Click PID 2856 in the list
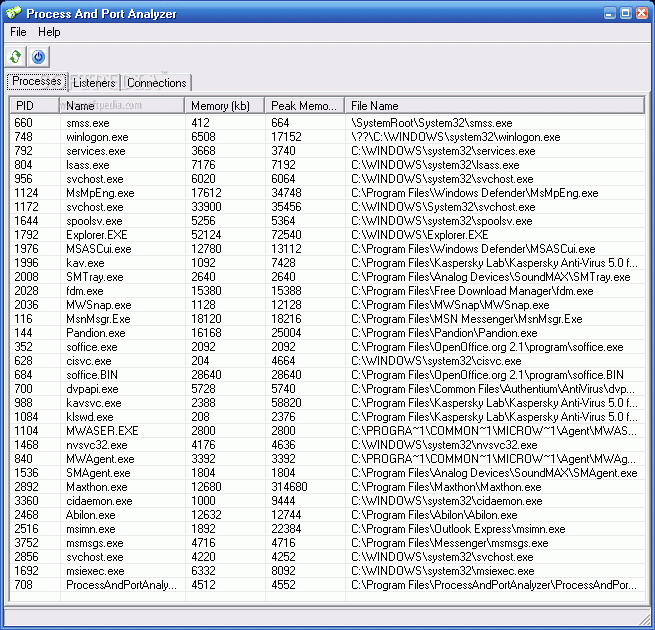The image size is (655, 630). [26, 557]
